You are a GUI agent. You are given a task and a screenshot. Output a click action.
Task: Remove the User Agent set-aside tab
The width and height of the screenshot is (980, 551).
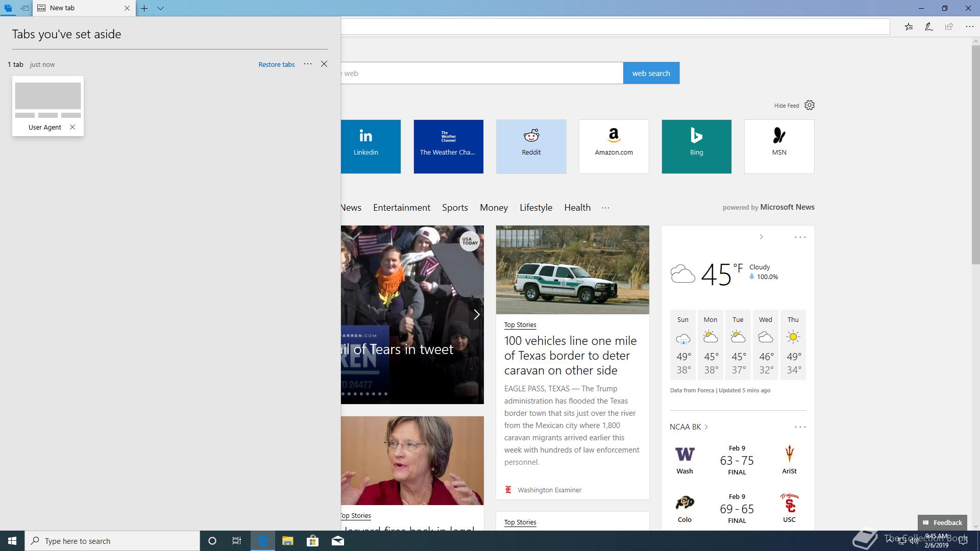(72, 127)
